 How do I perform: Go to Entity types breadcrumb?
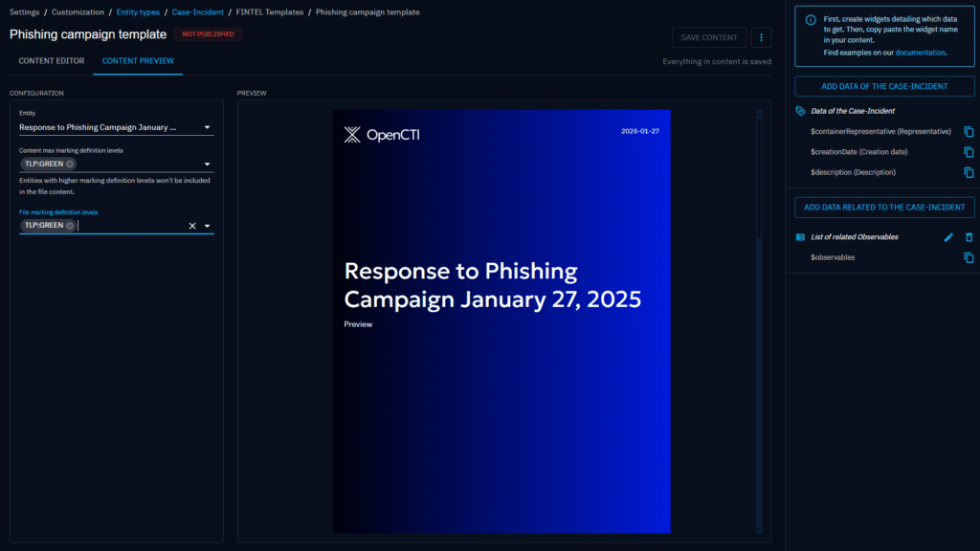coord(138,12)
